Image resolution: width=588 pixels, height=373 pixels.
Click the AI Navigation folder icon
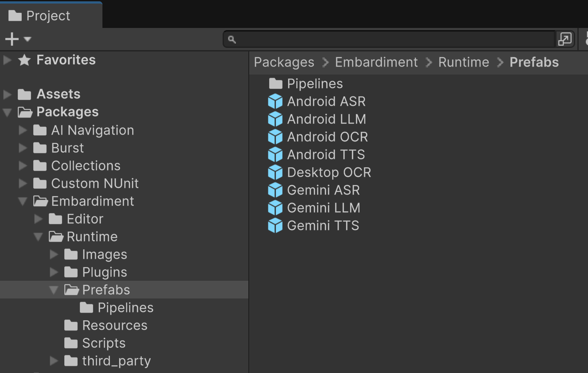coord(40,130)
